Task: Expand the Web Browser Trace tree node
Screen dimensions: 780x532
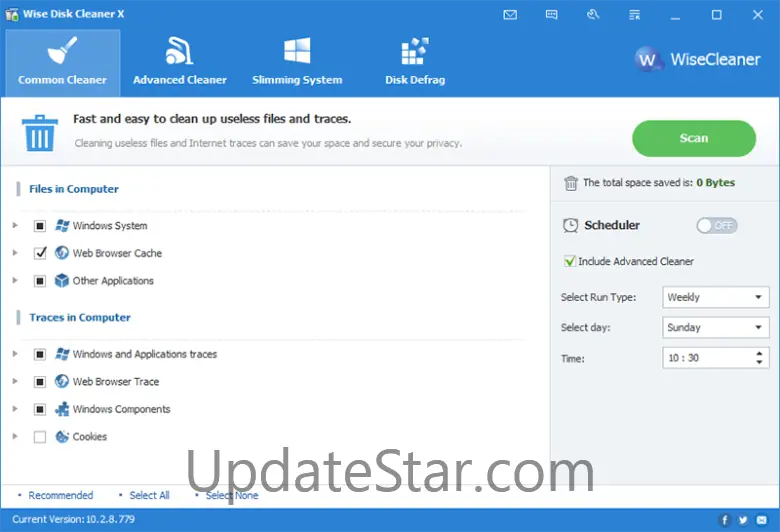Action: point(15,381)
